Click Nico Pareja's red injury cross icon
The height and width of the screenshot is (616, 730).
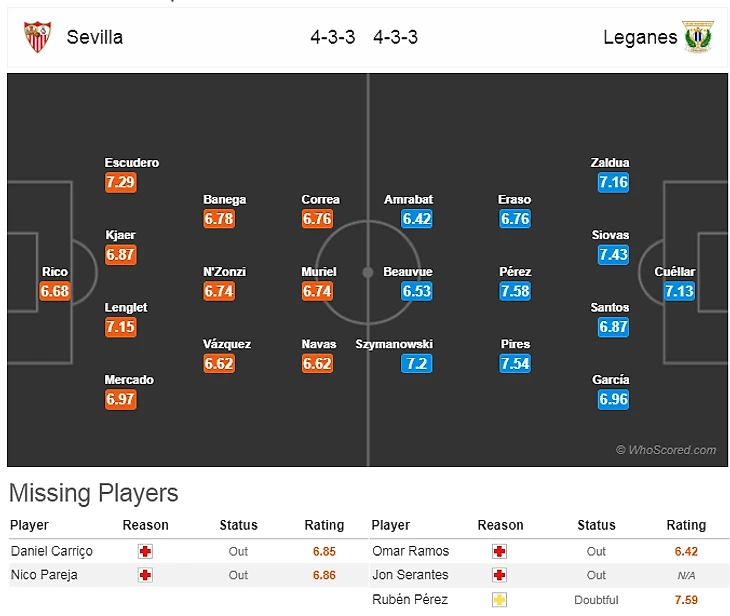click(145, 575)
